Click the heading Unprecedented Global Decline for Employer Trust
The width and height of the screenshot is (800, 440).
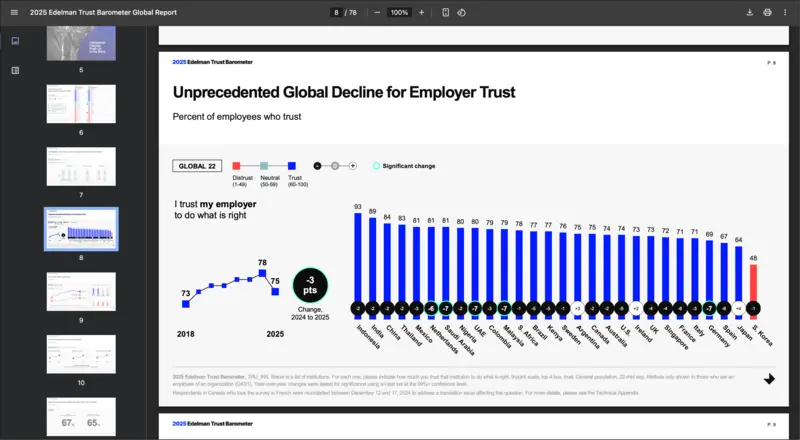[344, 92]
